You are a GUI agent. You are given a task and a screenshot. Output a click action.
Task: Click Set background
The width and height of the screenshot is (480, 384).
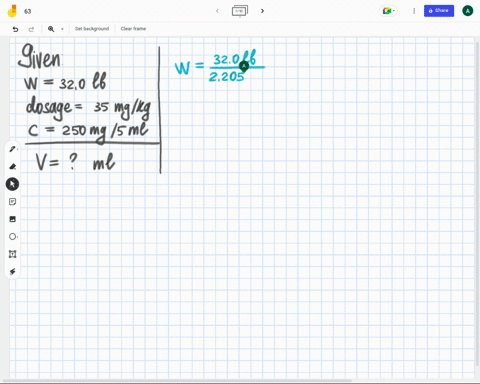click(x=92, y=29)
